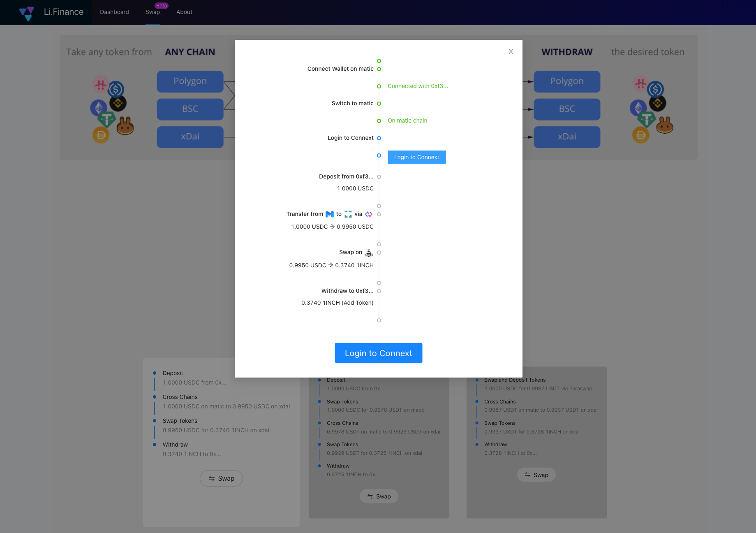
Task: Click the Deposit from 0xf3... step label
Action: pyautogui.click(x=346, y=176)
